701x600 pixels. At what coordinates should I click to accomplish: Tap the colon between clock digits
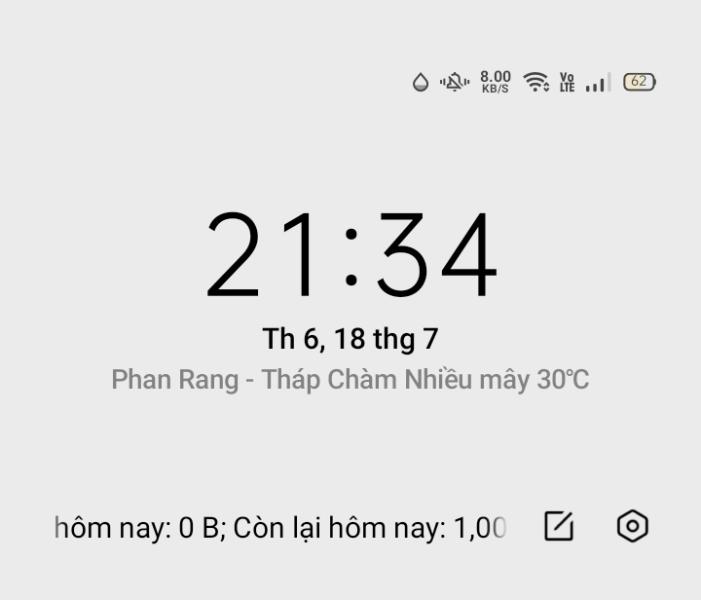point(351,257)
